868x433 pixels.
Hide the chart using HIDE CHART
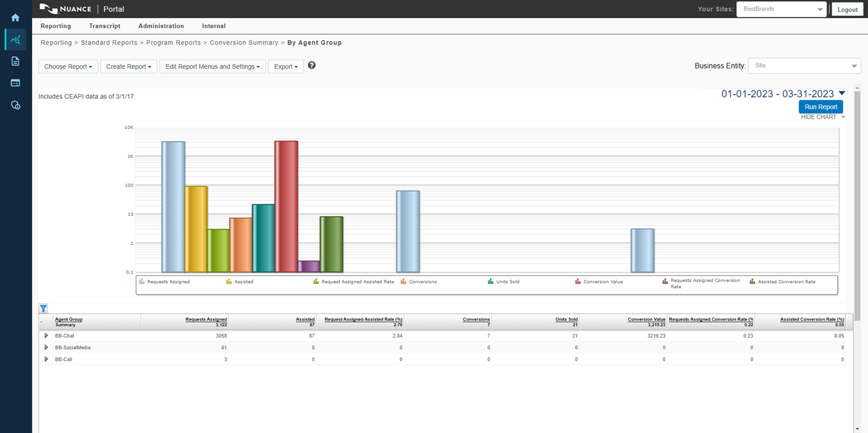[819, 117]
